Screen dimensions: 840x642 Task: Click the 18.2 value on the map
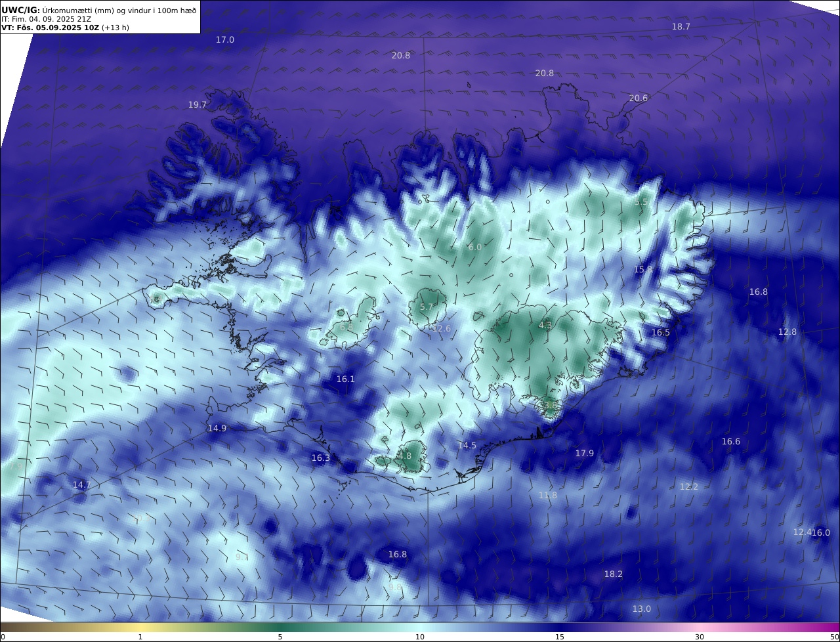click(x=614, y=574)
